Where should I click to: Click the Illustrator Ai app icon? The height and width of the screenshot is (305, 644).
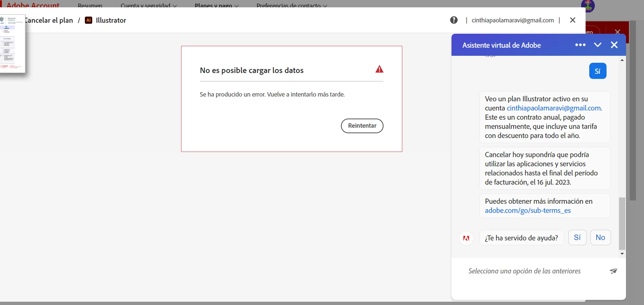(89, 20)
